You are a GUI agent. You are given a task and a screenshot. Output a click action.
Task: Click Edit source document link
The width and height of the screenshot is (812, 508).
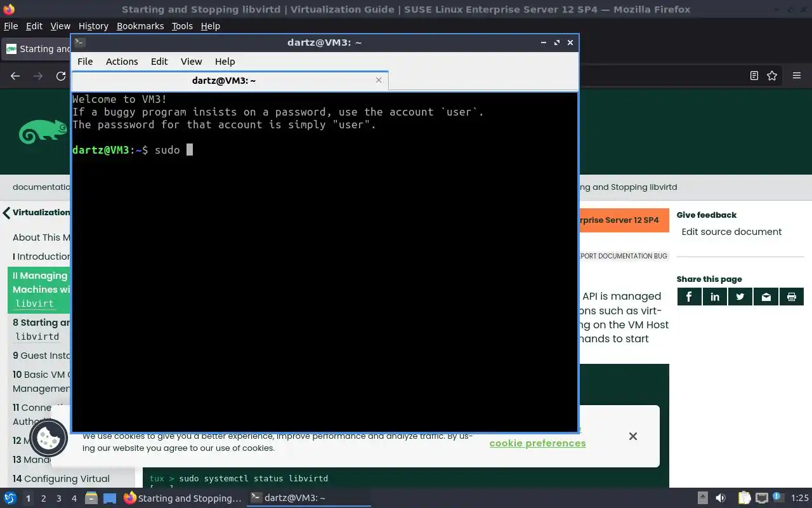coord(731,232)
